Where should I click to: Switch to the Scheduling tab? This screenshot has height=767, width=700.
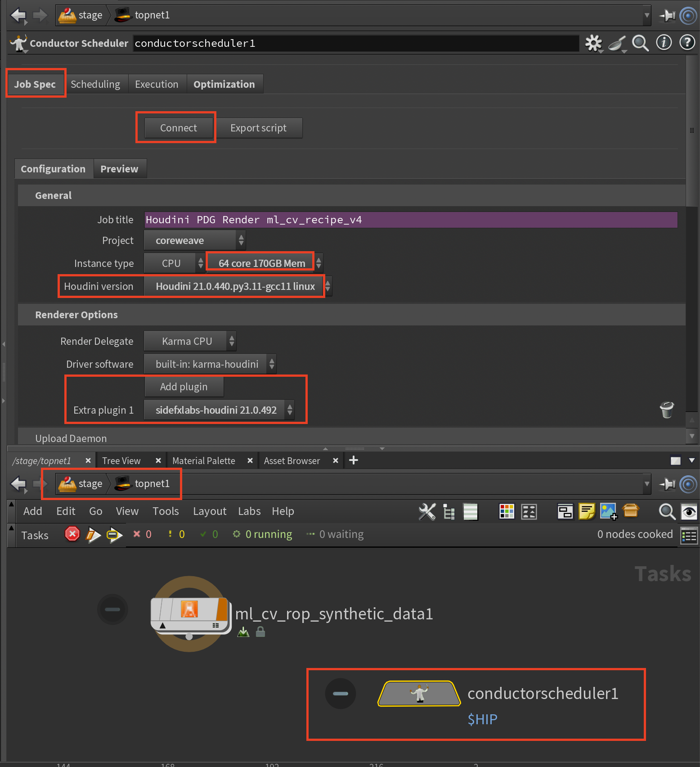point(95,84)
